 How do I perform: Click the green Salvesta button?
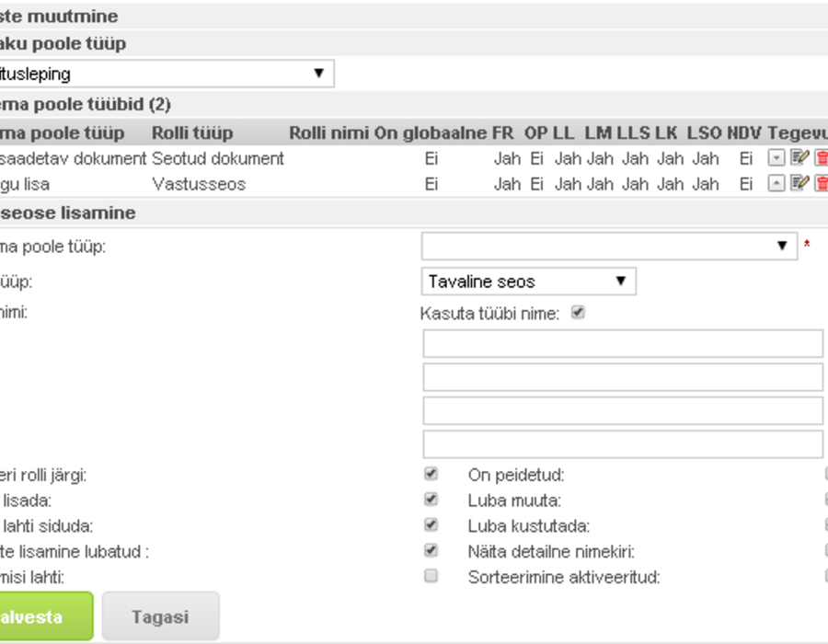[47, 616]
